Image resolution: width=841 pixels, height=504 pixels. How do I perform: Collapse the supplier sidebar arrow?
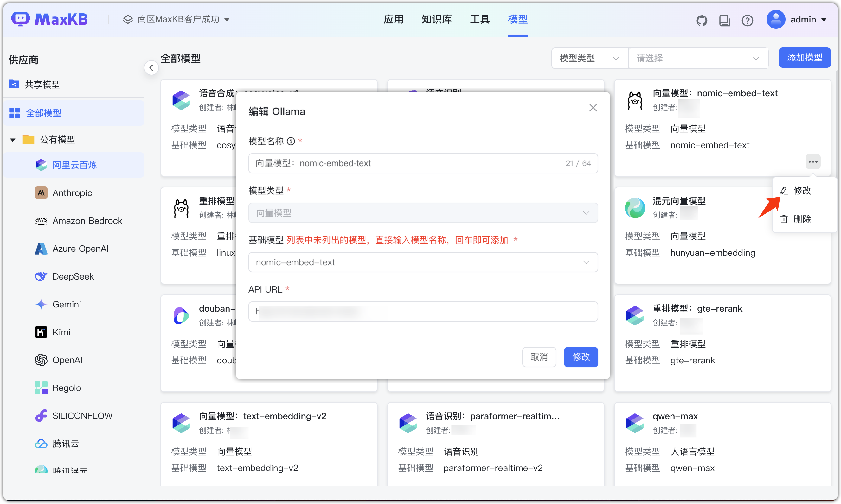click(151, 68)
